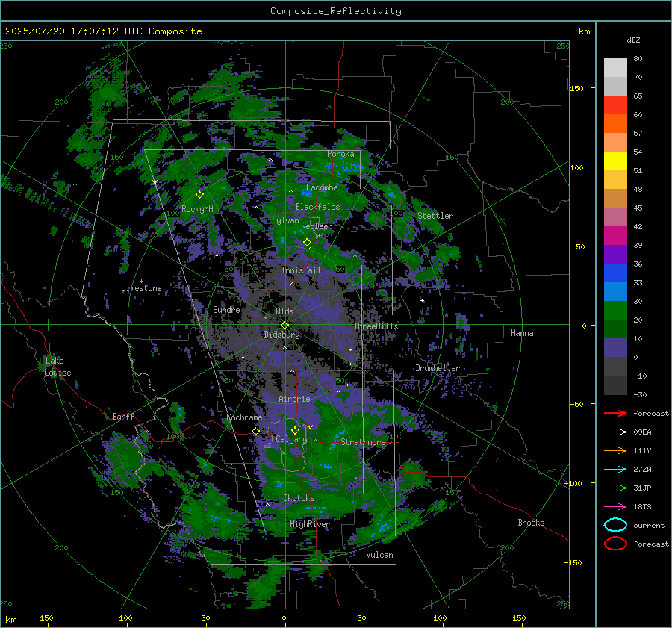Select the 60 dBZ red color swatch
The image size is (672, 628).
pyautogui.click(x=615, y=105)
